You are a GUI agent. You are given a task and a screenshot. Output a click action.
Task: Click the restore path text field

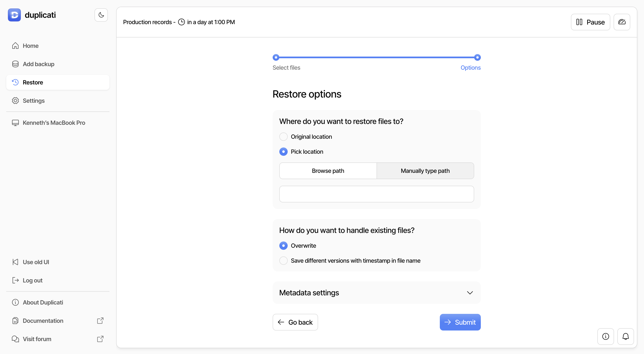(376, 194)
